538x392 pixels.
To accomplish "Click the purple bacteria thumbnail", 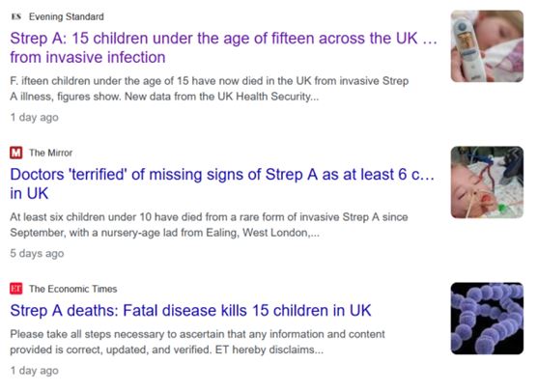I will pyautogui.click(x=487, y=319).
